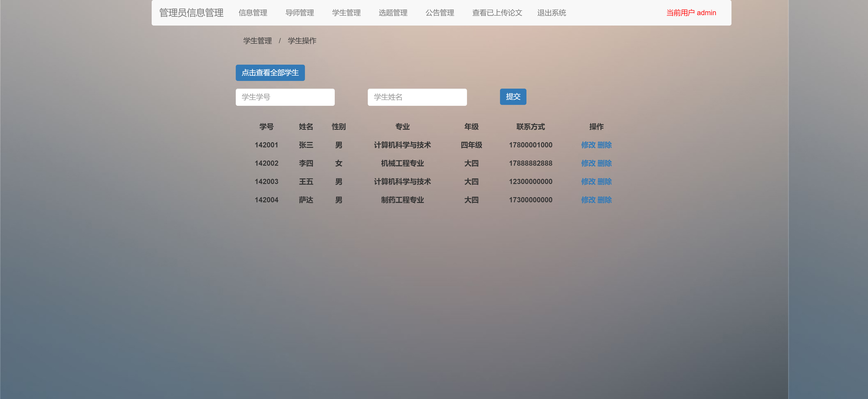868x399 pixels.
Task: Click 删除 for student 王五
Action: click(605, 181)
